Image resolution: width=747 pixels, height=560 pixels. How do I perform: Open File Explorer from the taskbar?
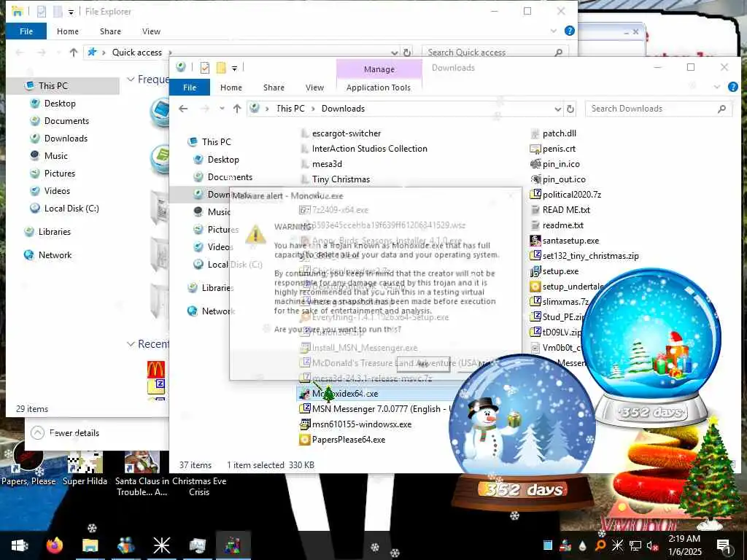(x=90, y=545)
